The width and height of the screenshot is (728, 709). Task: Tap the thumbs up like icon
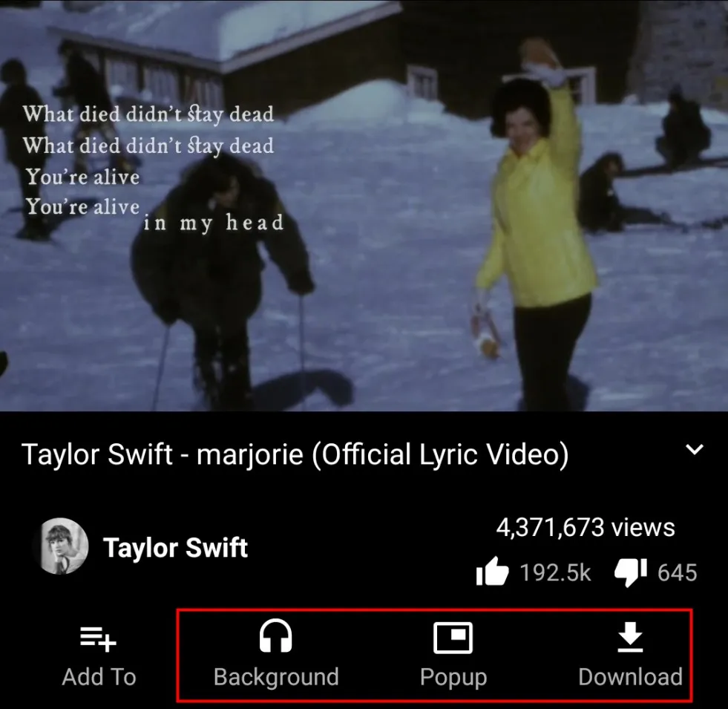point(493,572)
